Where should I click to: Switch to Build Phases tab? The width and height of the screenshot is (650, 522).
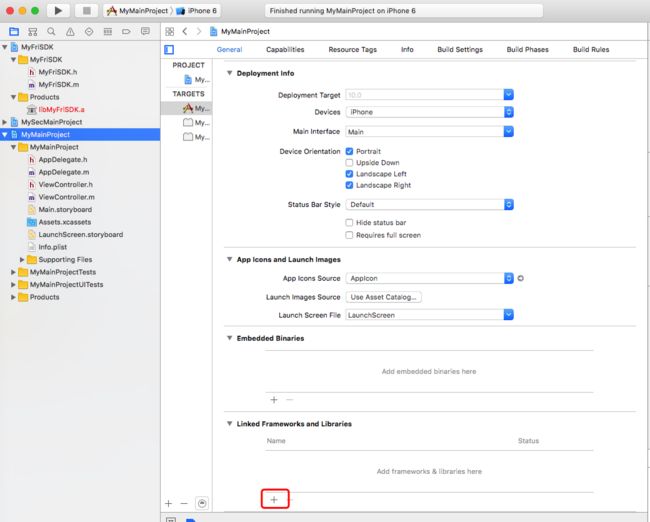tap(527, 49)
